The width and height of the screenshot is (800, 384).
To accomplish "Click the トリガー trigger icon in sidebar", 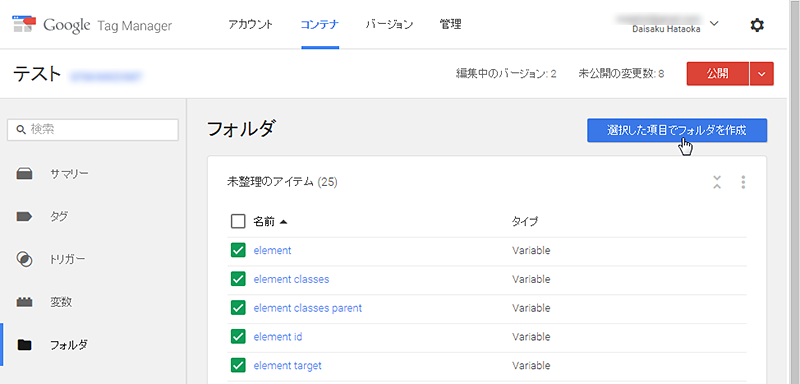I will coord(24,260).
